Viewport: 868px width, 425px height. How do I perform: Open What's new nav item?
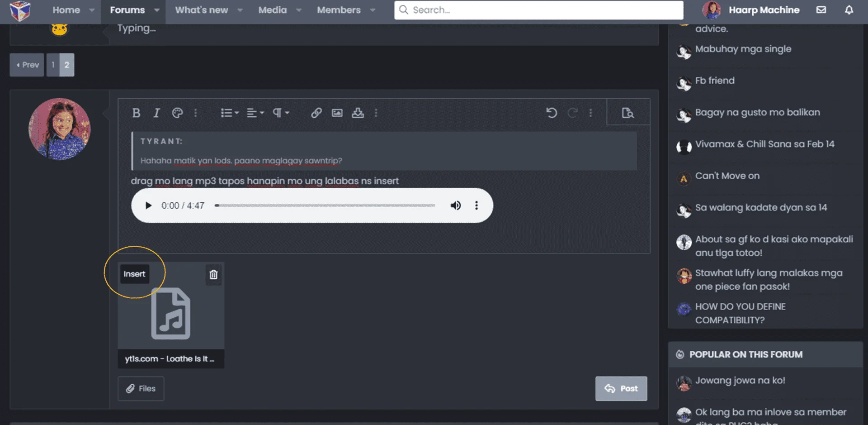tap(202, 10)
